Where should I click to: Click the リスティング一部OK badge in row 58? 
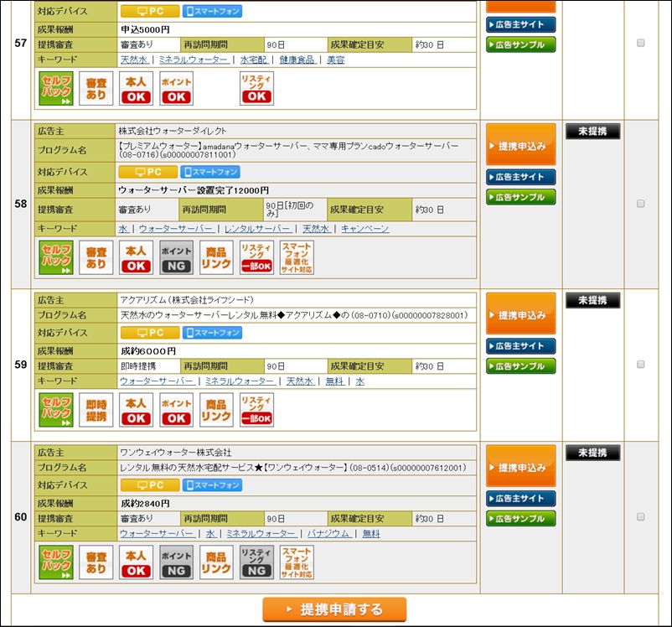[x=256, y=257]
